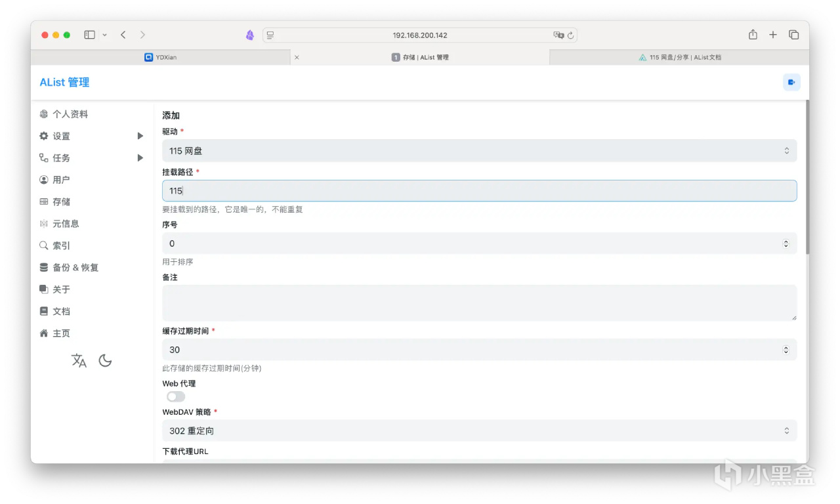Show the tab overview icon
This screenshot has width=840, height=504.
(x=793, y=35)
